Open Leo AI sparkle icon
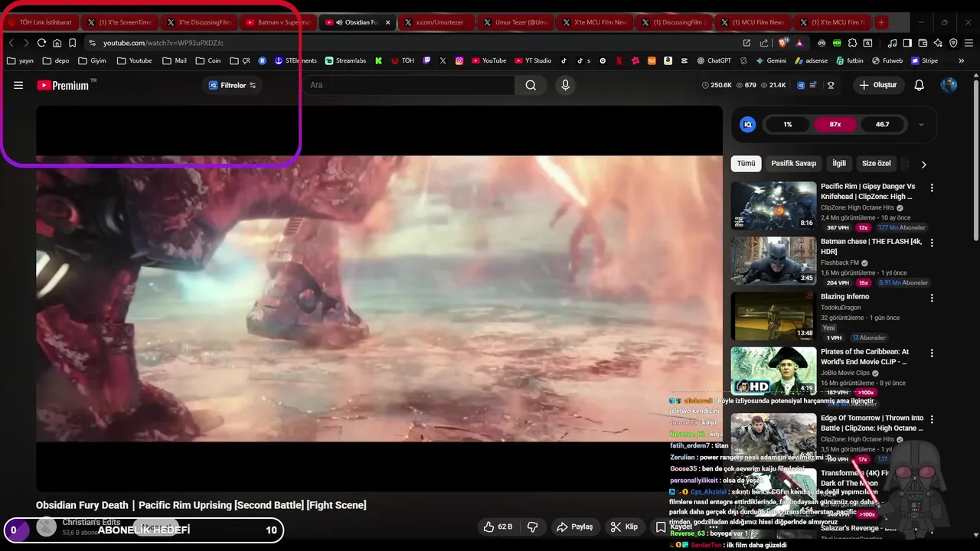 pyautogui.click(x=938, y=43)
